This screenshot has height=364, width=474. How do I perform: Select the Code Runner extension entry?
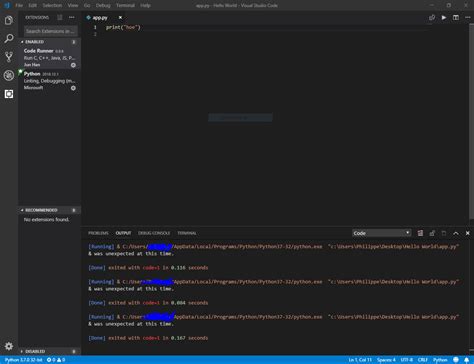(49, 58)
